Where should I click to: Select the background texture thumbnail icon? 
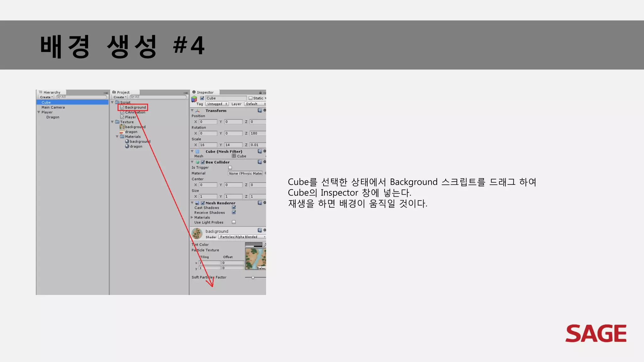(122, 127)
